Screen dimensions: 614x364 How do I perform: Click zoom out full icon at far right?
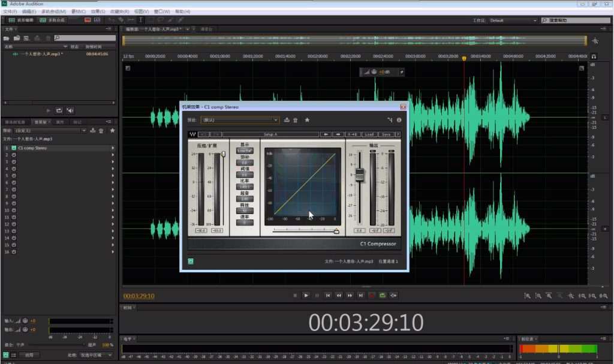pyautogui.click(x=604, y=296)
